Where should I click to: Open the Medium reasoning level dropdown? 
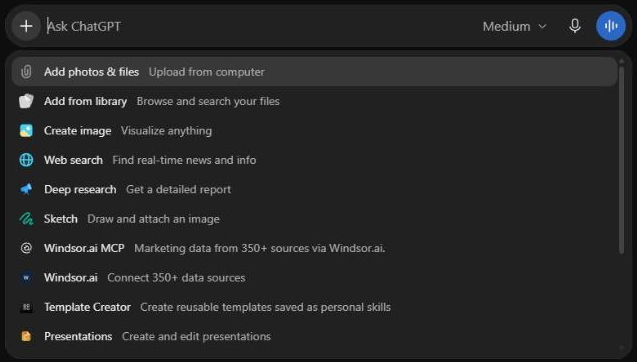pos(514,26)
